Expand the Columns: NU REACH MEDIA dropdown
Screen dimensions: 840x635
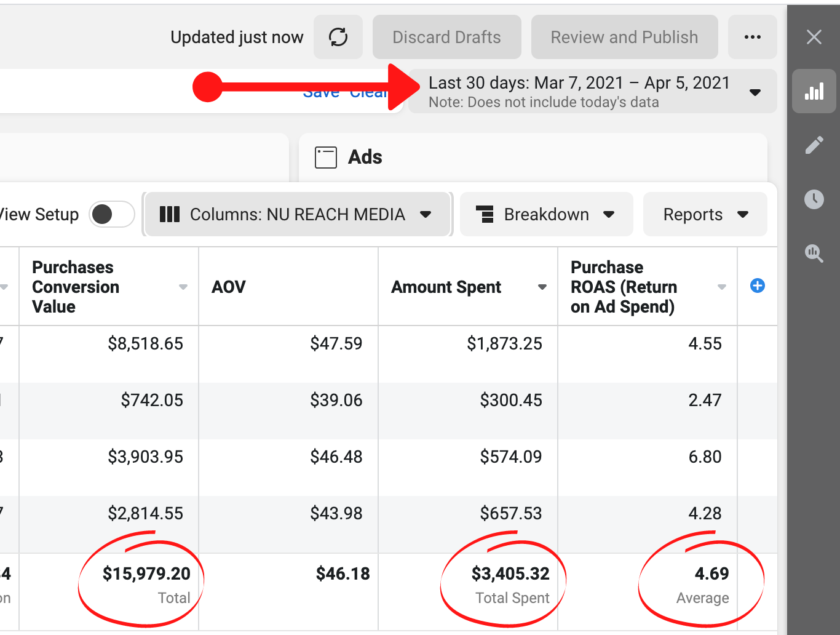(x=297, y=214)
